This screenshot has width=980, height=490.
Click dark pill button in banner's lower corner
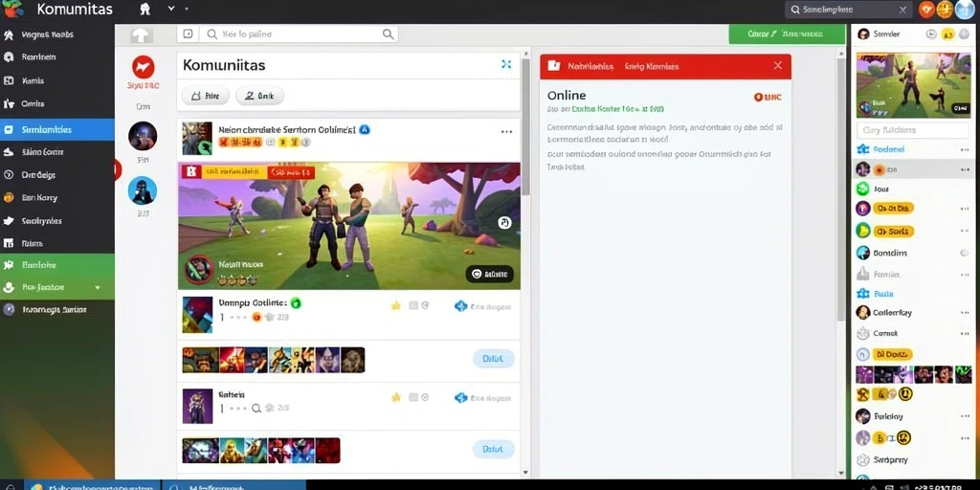(x=489, y=274)
